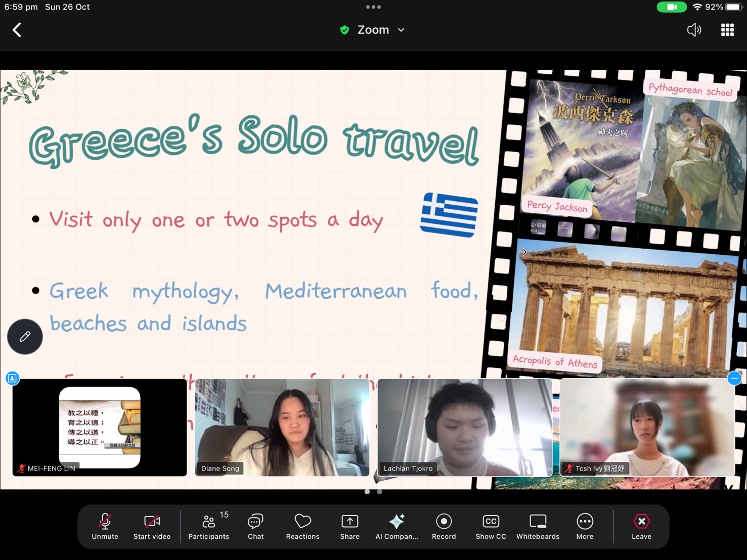
Task: Show closed captions
Action: click(491, 526)
